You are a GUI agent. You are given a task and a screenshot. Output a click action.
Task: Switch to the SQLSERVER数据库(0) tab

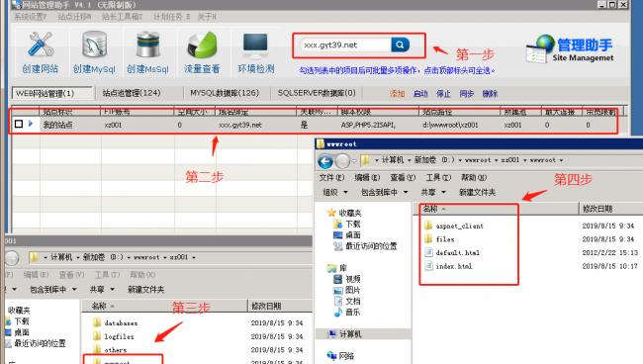pos(317,93)
